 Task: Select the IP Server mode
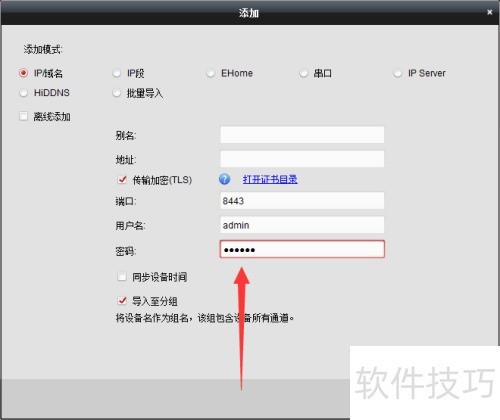coord(397,73)
